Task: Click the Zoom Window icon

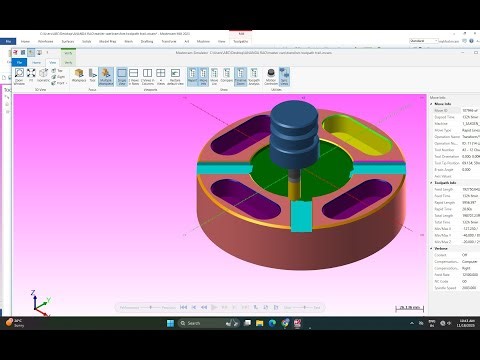Action: click(x=19, y=76)
